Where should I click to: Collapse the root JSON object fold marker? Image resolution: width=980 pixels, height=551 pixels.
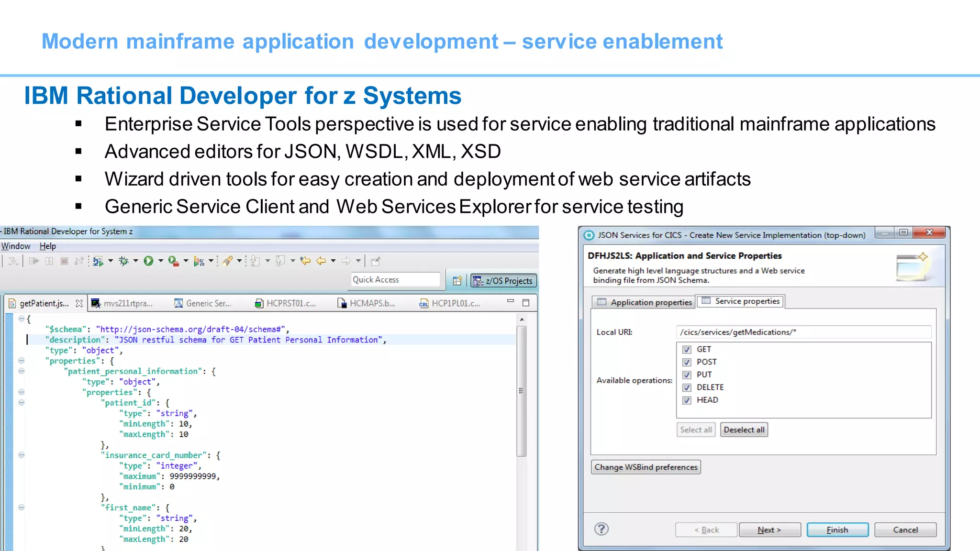(22, 319)
